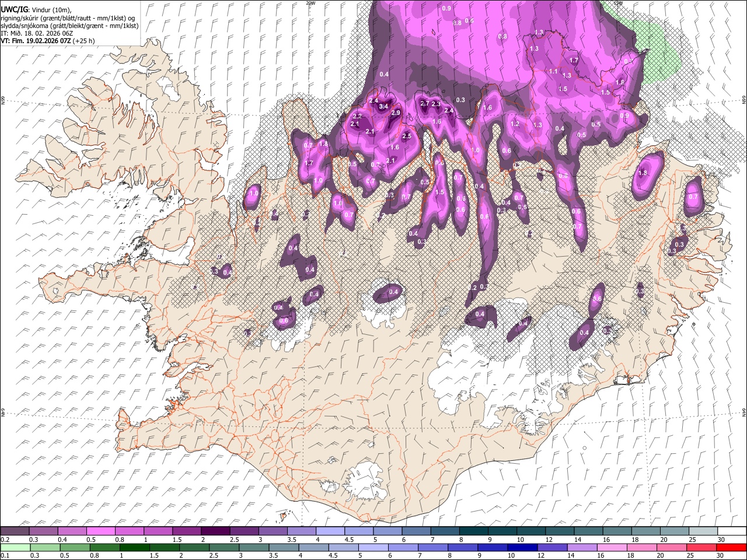Viewport: 747px width, 560px height.
Task: Click the 'IT: Mið. 18. 02. 2026 06Z' line
Action: (x=36, y=33)
